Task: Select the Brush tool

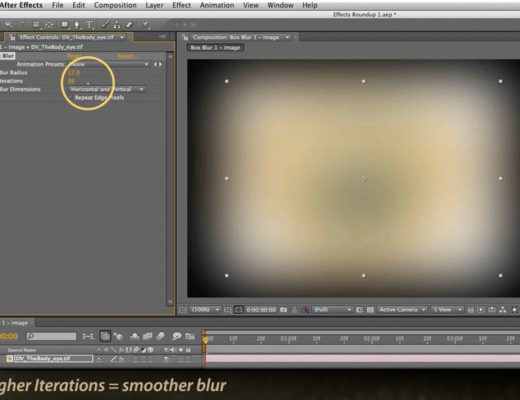Action: (x=105, y=25)
